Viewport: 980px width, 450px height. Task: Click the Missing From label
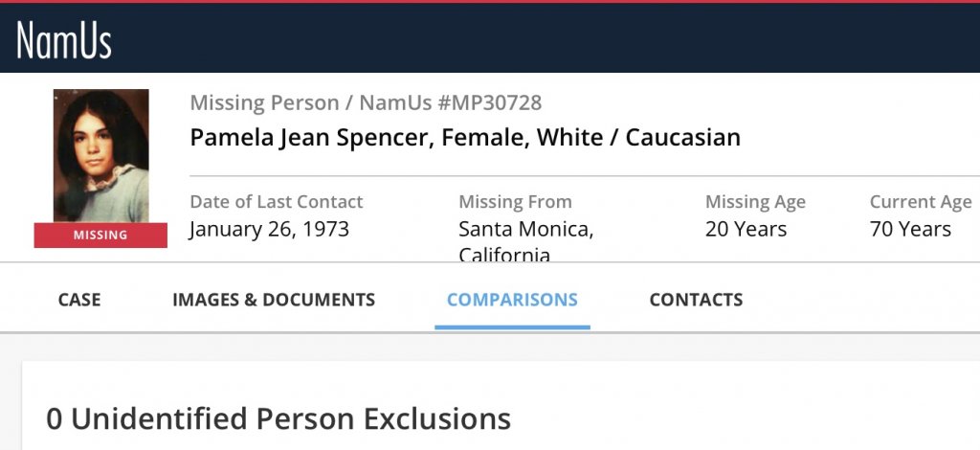point(515,202)
